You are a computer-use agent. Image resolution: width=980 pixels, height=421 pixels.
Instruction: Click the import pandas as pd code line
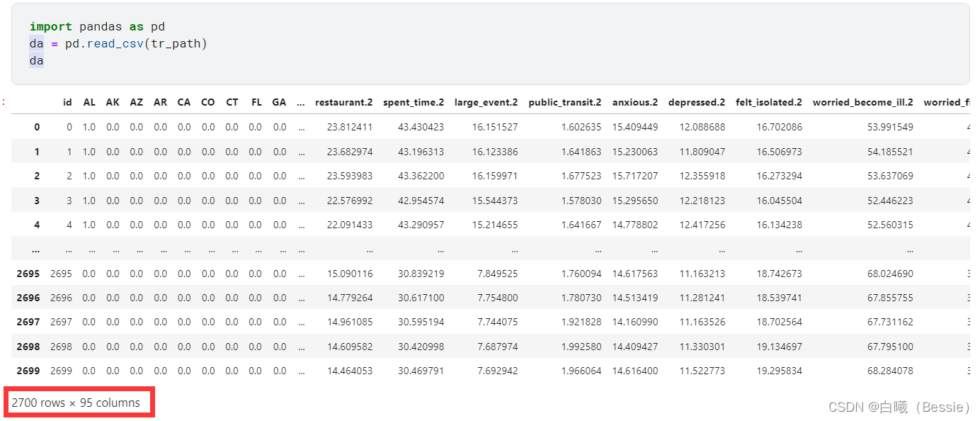coord(99,26)
